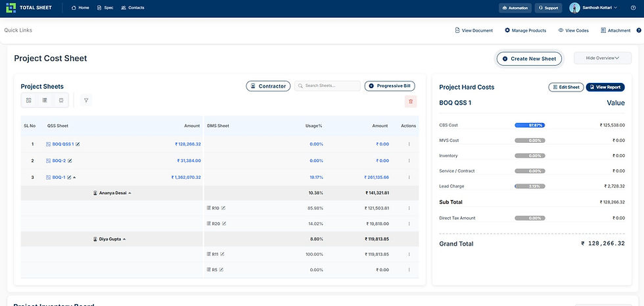
Task: Click the list icon before R10
Action: [209, 208]
